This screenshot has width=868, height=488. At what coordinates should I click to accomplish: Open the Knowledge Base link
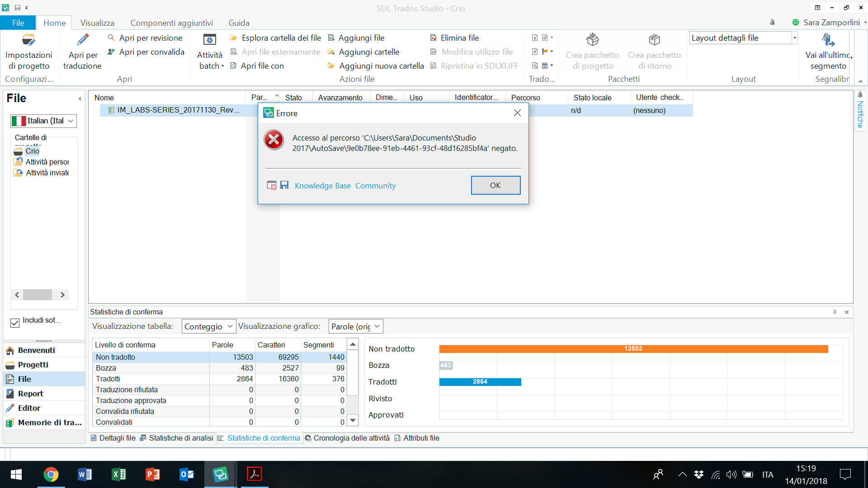point(322,186)
